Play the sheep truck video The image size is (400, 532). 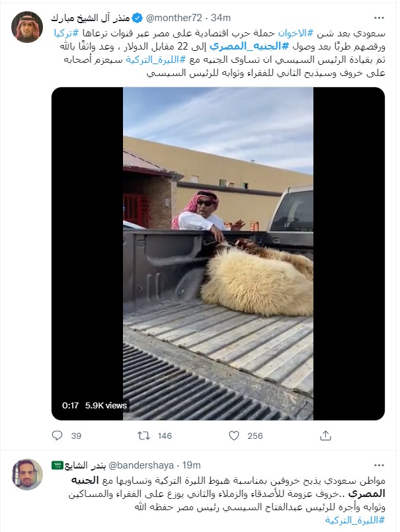(x=218, y=254)
